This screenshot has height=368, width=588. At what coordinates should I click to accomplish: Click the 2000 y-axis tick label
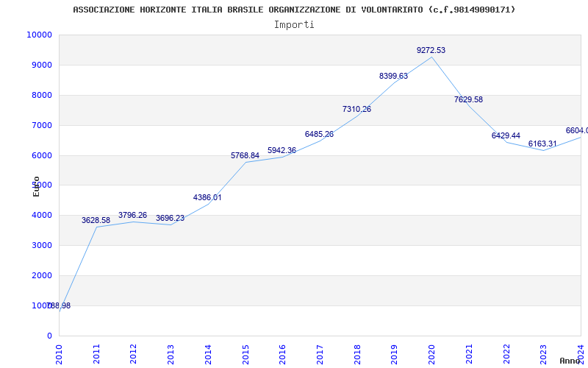pyautogui.click(x=42, y=275)
